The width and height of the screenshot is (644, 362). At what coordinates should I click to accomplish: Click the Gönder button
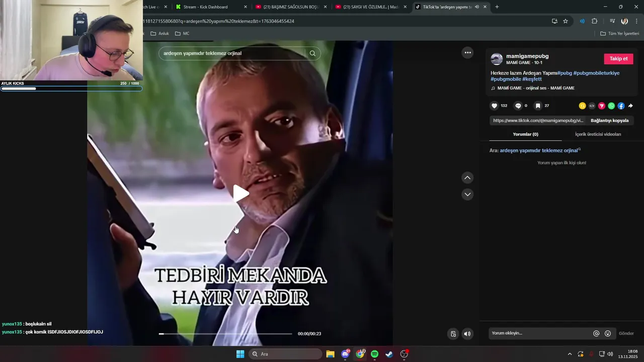626,333
